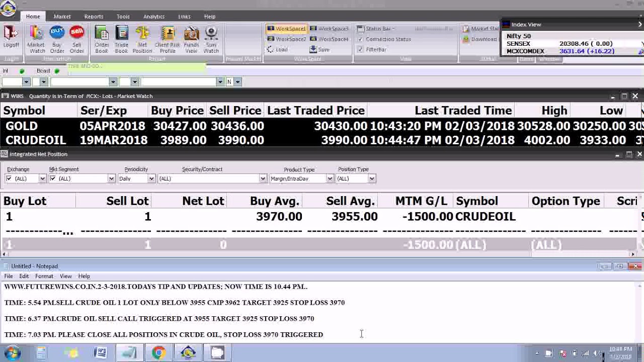Expand the Mkt Segment dropdown
The width and height of the screenshot is (644, 362).
tap(111, 178)
